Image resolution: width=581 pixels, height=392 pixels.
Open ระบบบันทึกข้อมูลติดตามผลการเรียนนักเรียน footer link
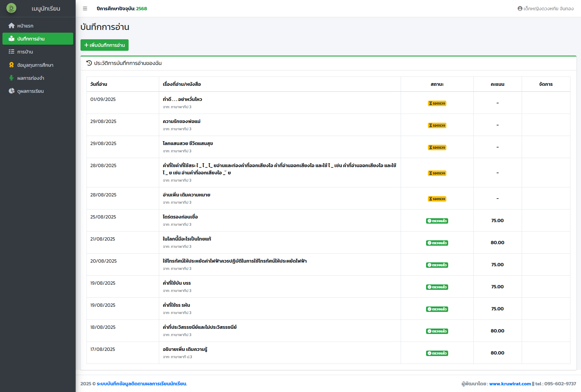pos(142,384)
